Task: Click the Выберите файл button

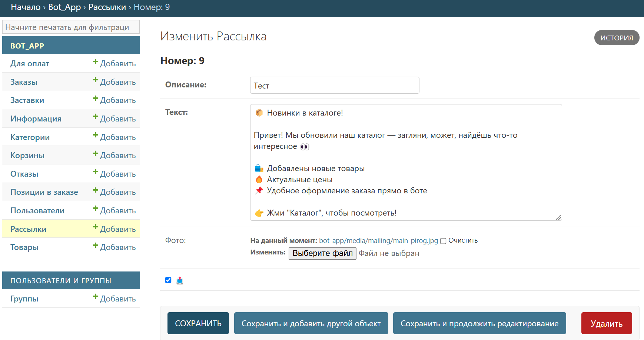Action: pyautogui.click(x=322, y=253)
